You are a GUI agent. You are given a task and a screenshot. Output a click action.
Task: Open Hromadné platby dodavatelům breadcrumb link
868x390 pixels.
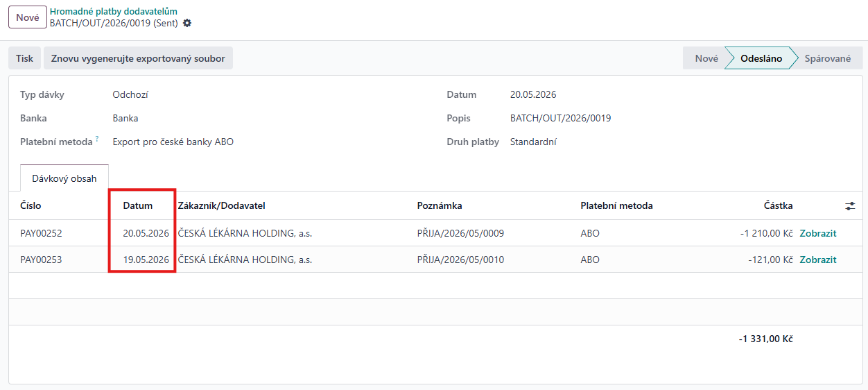point(113,11)
